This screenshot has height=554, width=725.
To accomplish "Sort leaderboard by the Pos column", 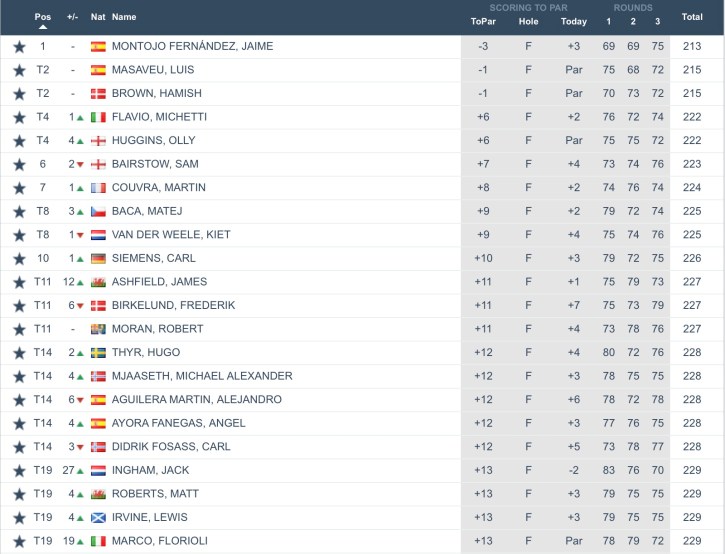I will tap(42, 17).
